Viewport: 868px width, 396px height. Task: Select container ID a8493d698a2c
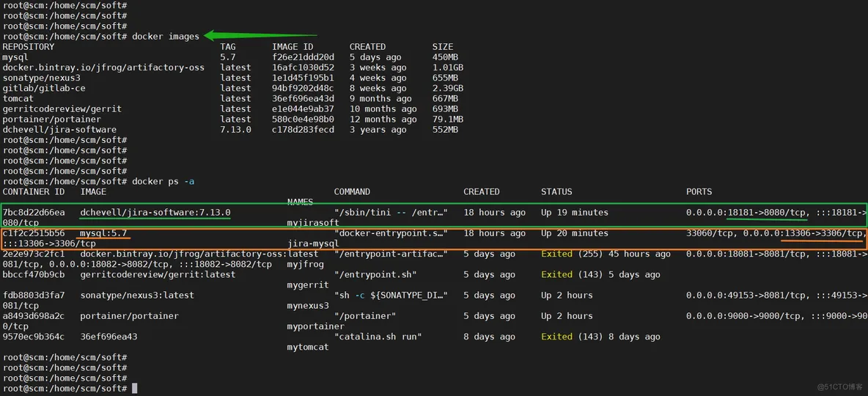coord(33,315)
